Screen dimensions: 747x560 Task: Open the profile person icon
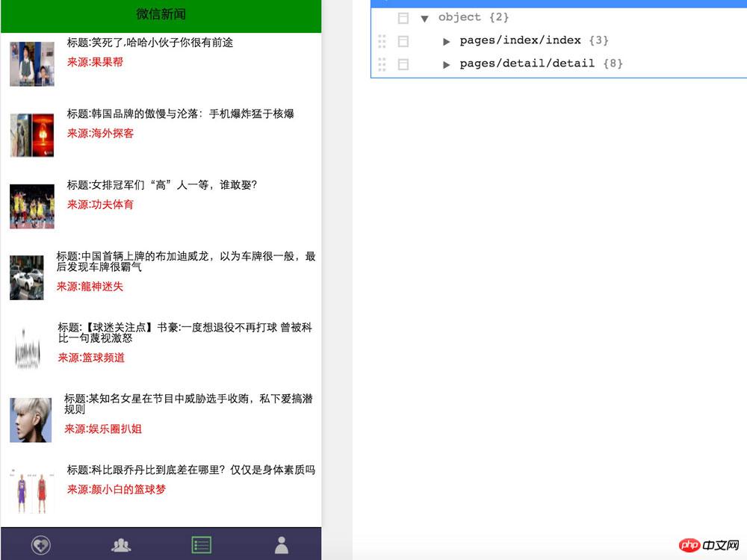tap(282, 545)
